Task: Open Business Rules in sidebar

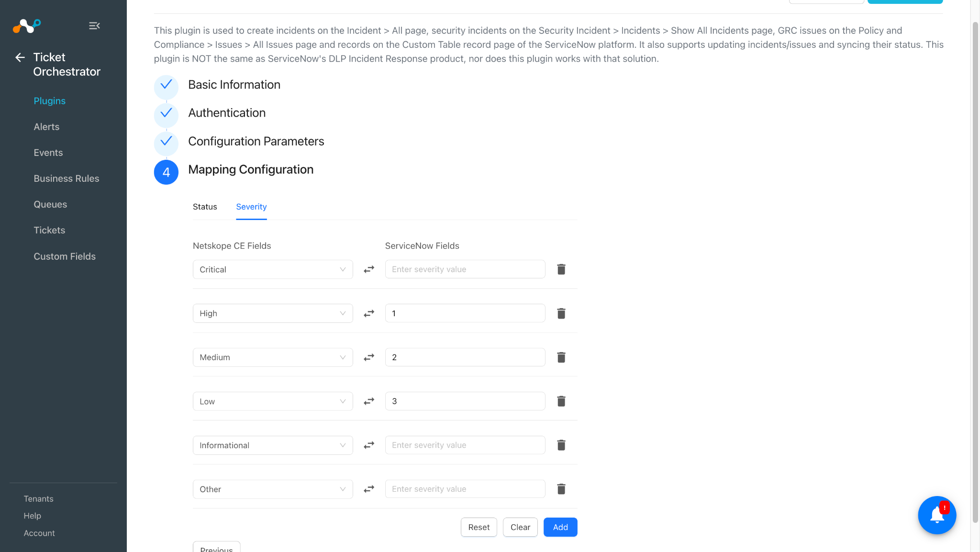Action: tap(67, 178)
